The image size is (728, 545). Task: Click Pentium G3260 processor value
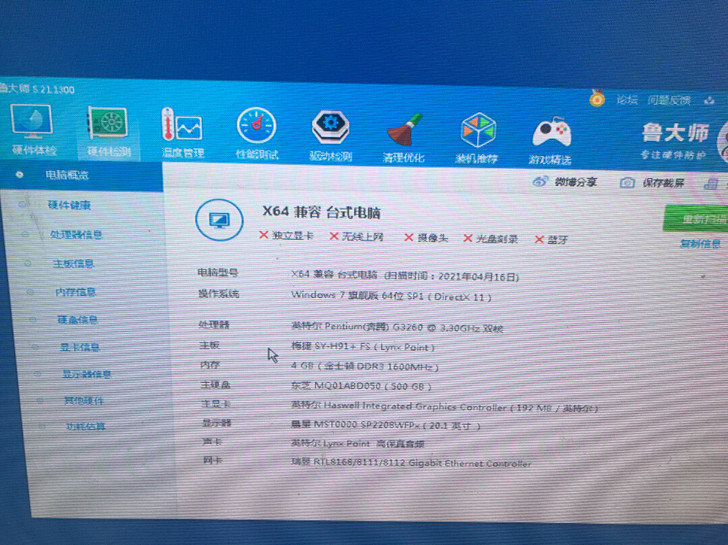397,327
